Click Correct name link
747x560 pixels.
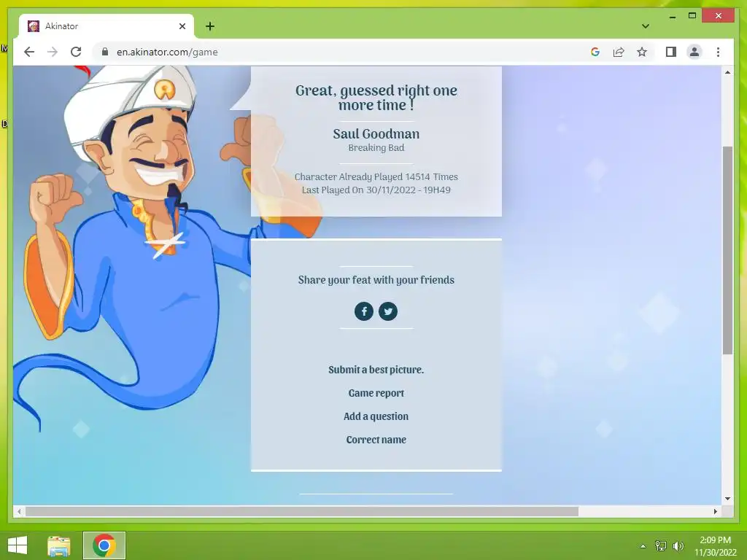tap(376, 440)
